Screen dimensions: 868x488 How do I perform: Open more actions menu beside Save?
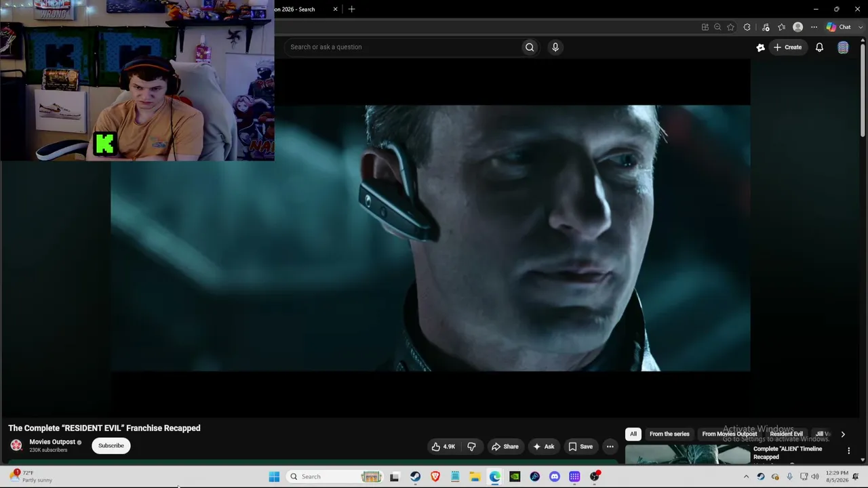pyautogui.click(x=610, y=447)
